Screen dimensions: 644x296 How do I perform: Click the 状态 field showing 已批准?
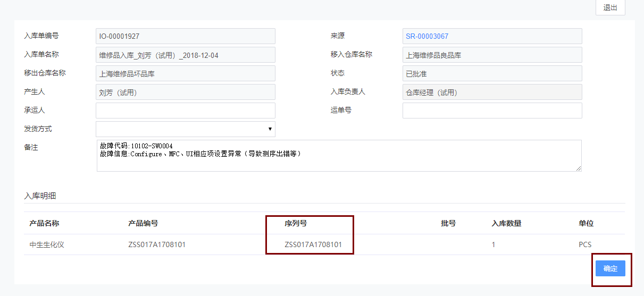pos(492,73)
